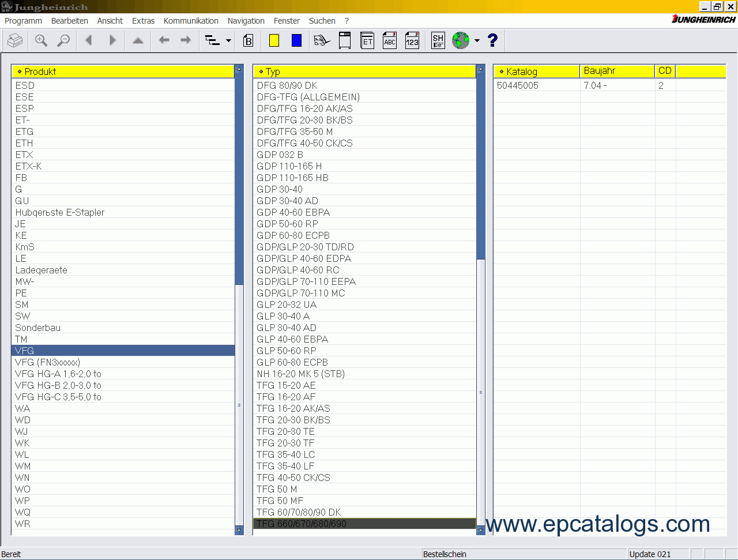Click the Typ column header
The width and height of the screenshot is (738, 560).
(x=364, y=72)
